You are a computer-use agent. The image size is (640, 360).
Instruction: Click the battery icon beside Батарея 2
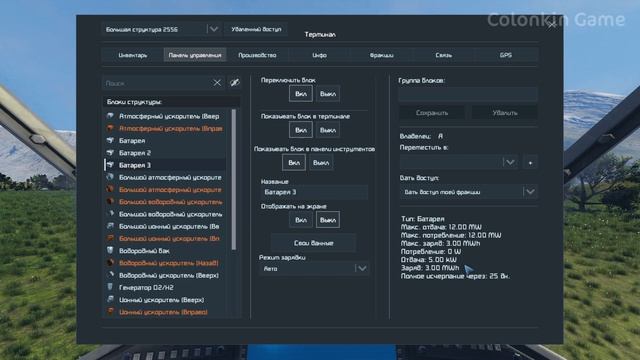[x=110, y=153]
